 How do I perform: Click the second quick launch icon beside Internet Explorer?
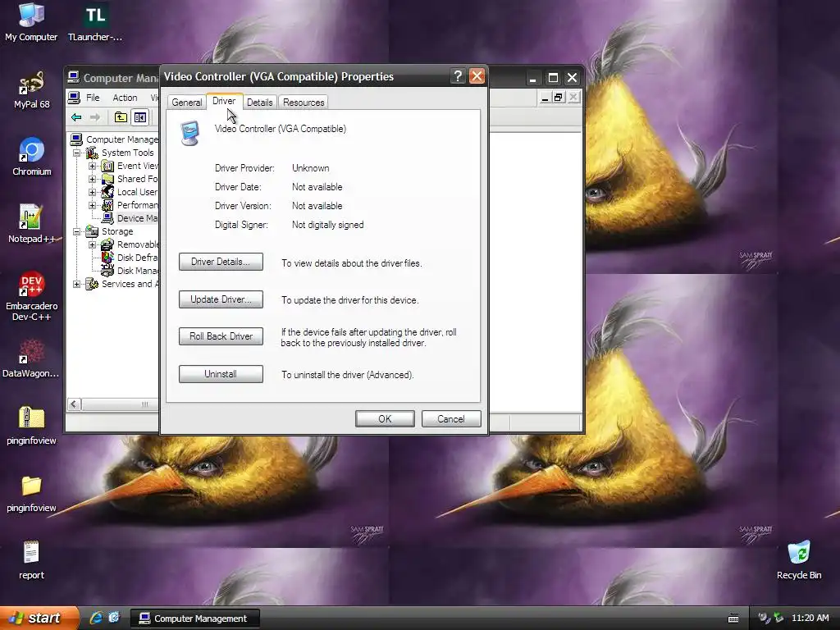(x=114, y=618)
